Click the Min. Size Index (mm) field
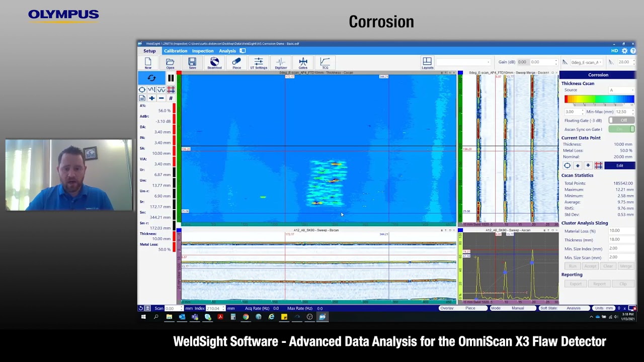Viewport: 644px width, 362px height. pyautogui.click(x=621, y=248)
